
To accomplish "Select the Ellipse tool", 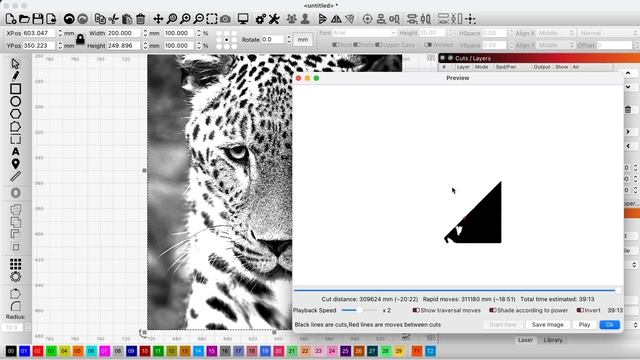I will (16, 101).
